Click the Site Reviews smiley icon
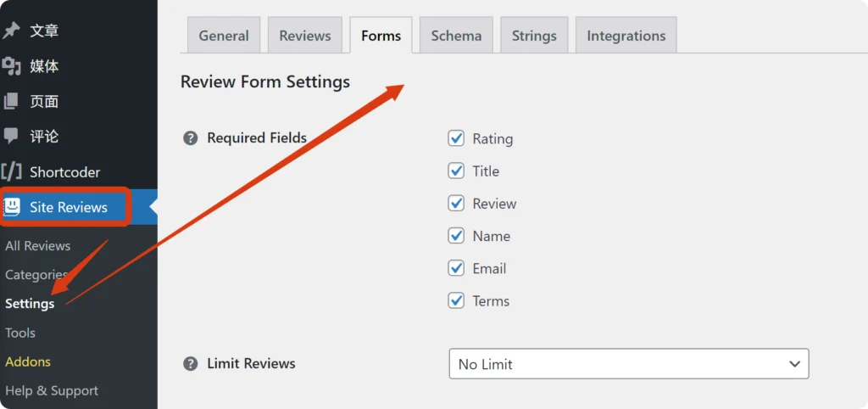Viewport: 868px width, 409px height. pos(13,207)
